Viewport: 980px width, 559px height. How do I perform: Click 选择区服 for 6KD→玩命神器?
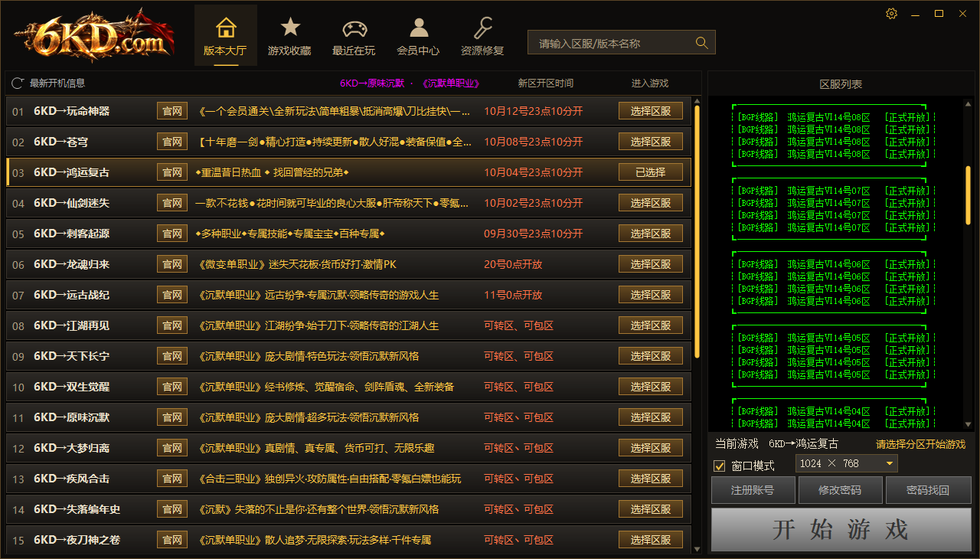pos(651,111)
